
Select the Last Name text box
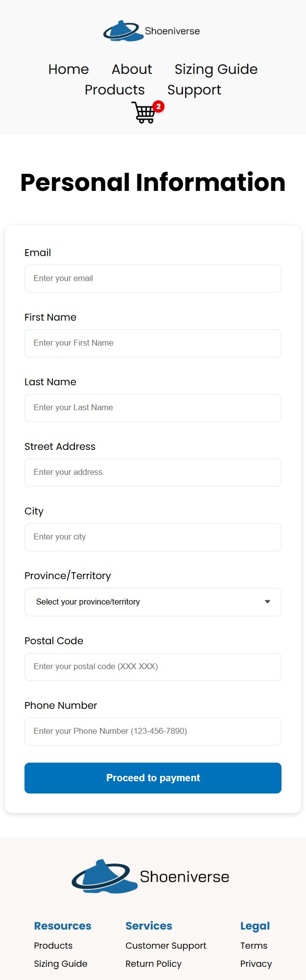(x=153, y=408)
